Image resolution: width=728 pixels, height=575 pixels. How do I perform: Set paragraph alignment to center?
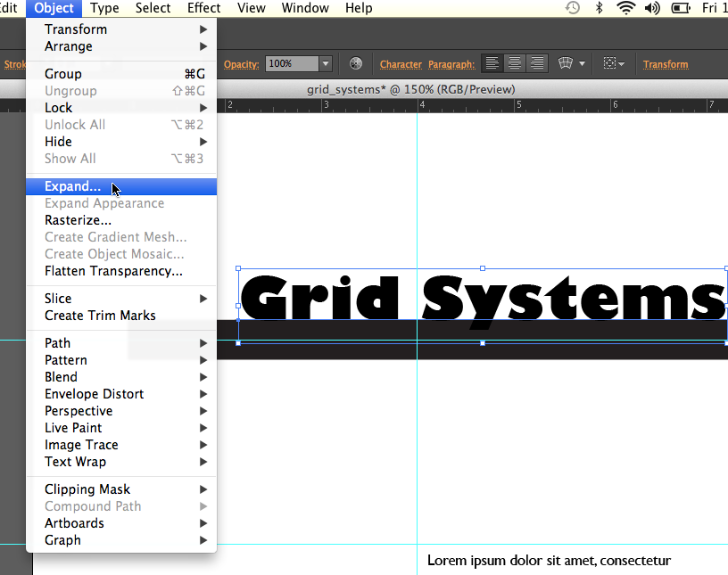[514, 63]
